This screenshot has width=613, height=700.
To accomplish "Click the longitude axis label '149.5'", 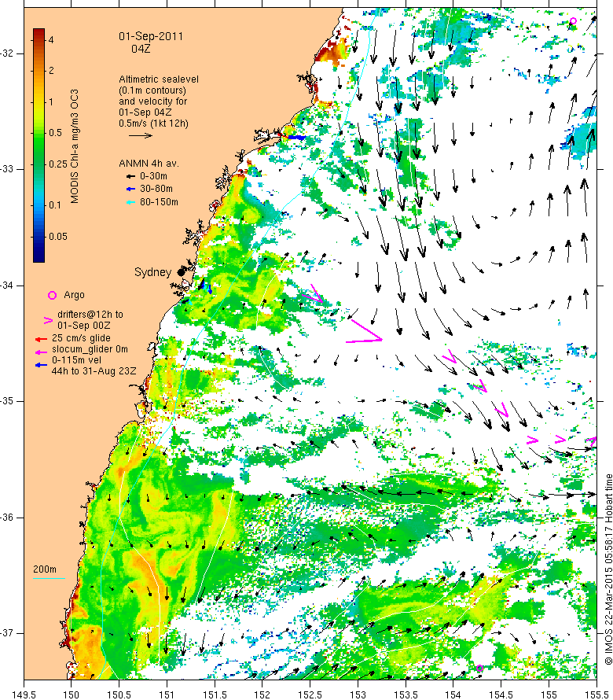I will [x=24, y=695].
